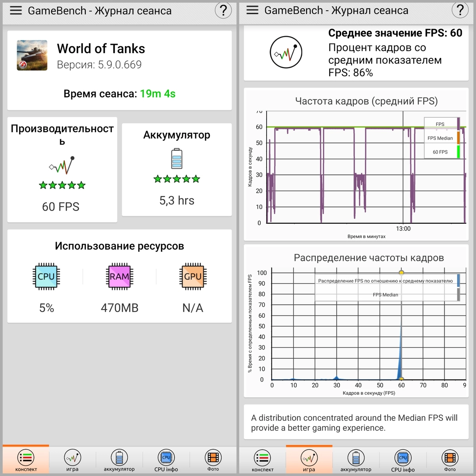The image size is (476, 476).
Task: Toggle the green 60 FPS legend swatch
Action: coord(458,152)
